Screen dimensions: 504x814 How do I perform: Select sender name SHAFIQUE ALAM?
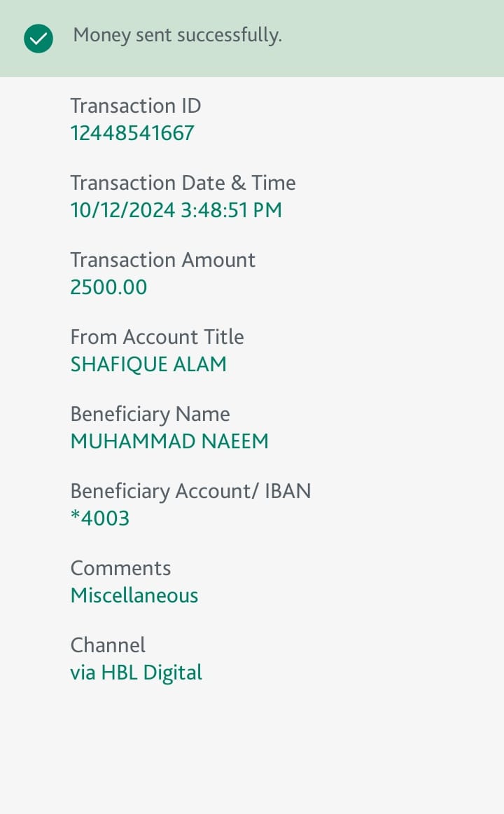148,364
